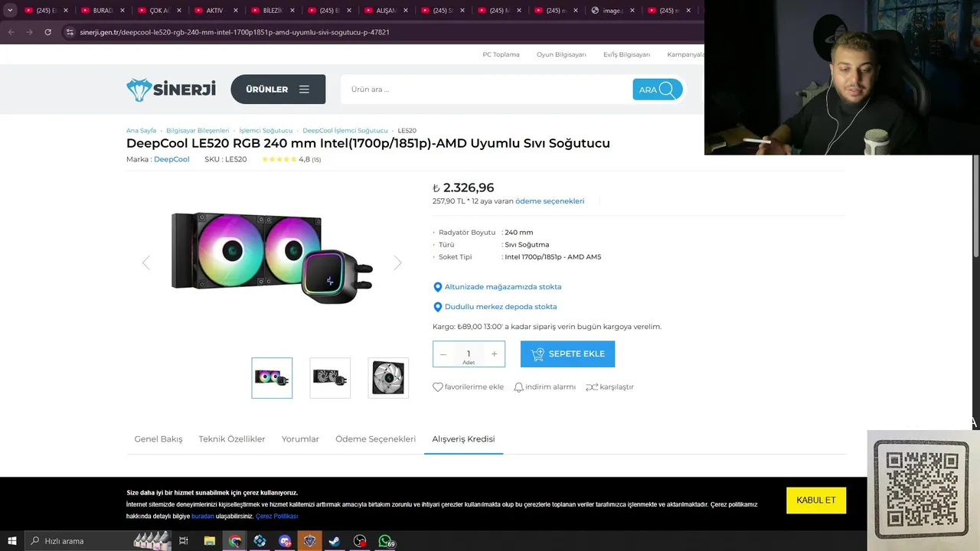Screen dimensions: 980x551
Task: Open ödeme seçenekleri link under price
Action: point(550,201)
